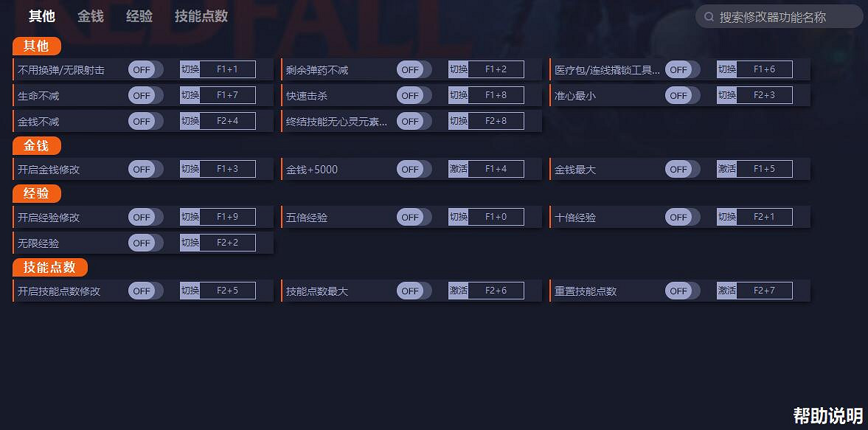
Task: Toggle 准心最小 switch
Action: coord(682,95)
